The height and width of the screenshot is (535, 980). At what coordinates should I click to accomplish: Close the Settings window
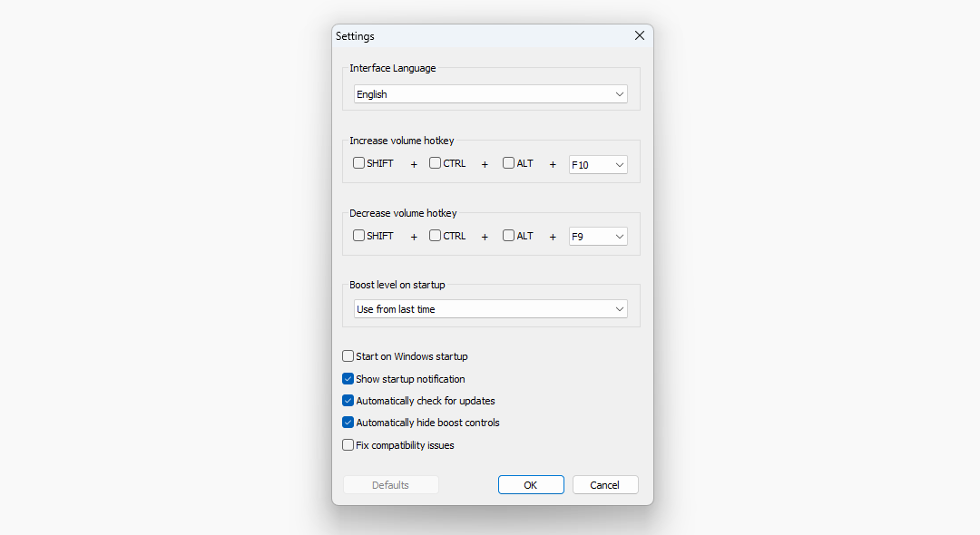tap(639, 35)
